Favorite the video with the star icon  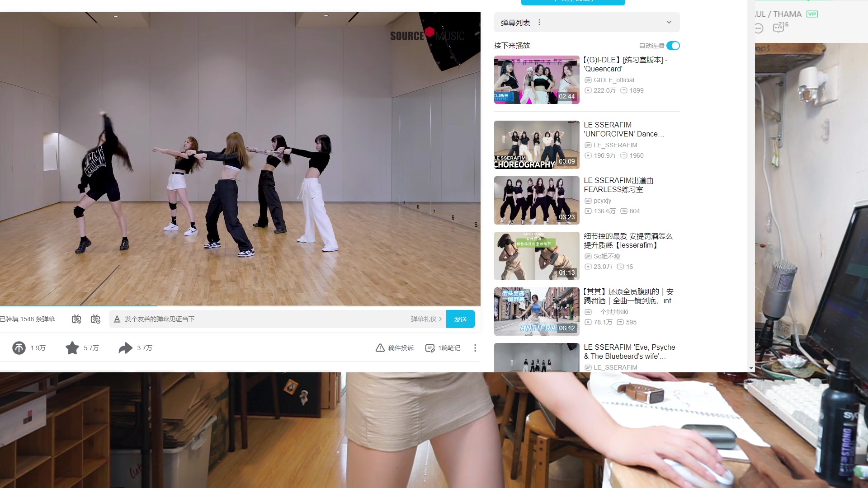(x=72, y=348)
